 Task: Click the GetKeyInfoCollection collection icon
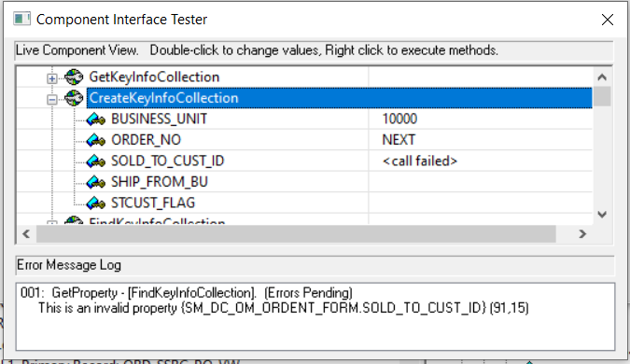74,77
